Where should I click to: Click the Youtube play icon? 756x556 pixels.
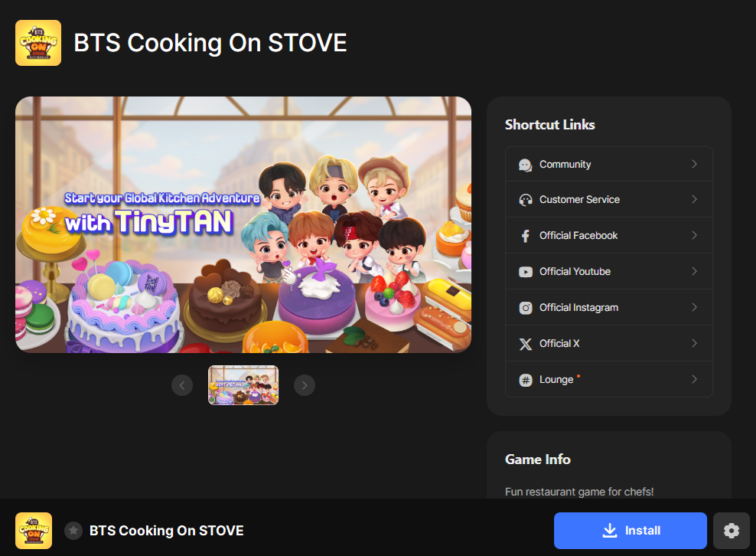[x=525, y=272]
